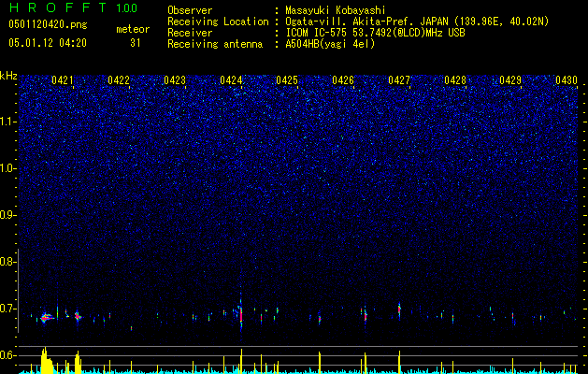Click time marker 0422
This screenshot has width=588, height=374.
(119, 80)
